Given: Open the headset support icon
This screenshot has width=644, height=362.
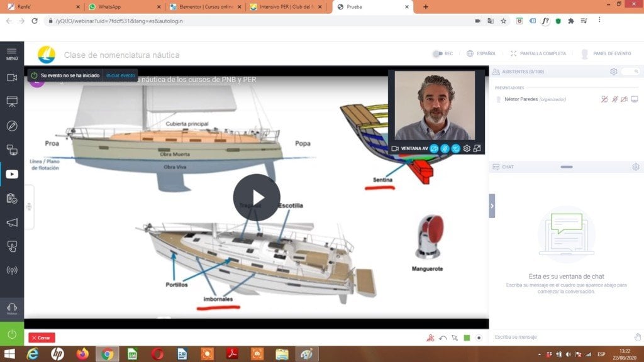Looking at the screenshot, I should (x=12, y=309).
